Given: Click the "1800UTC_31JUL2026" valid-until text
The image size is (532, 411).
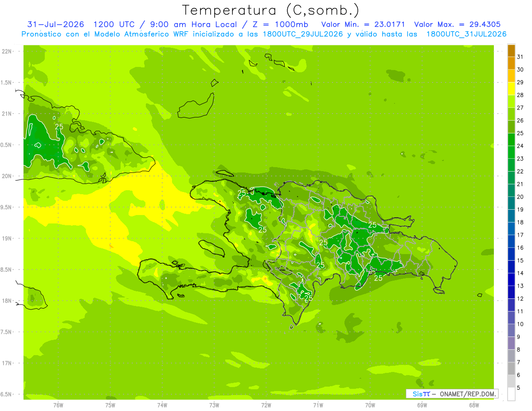Looking at the screenshot, I should click(x=466, y=34).
